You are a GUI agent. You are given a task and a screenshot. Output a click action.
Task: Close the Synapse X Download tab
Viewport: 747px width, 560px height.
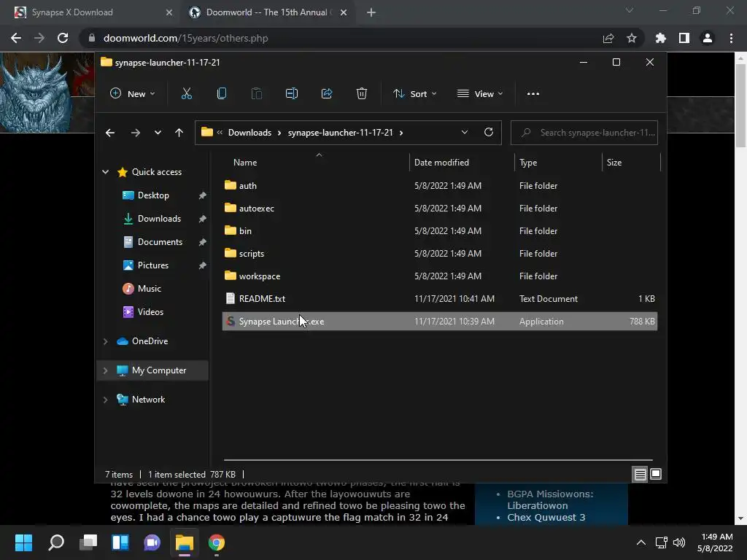click(169, 12)
